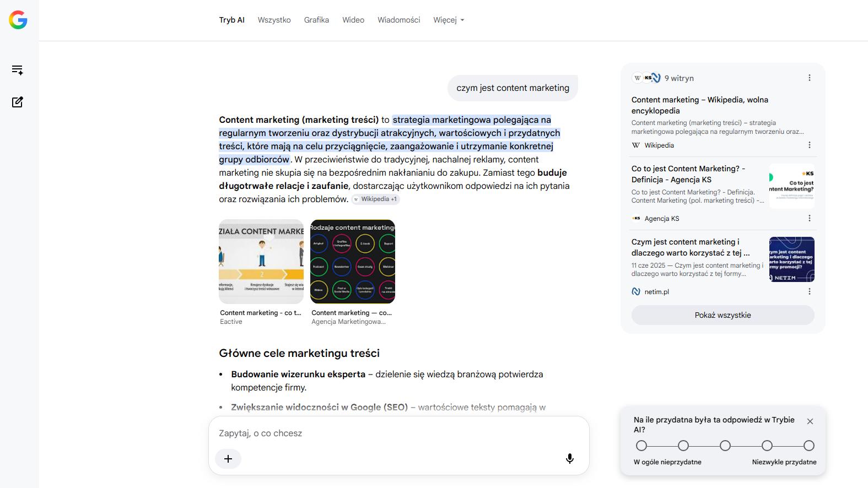The width and height of the screenshot is (868, 488).
Task: Click the Agencja KS favicon
Action: click(636, 218)
